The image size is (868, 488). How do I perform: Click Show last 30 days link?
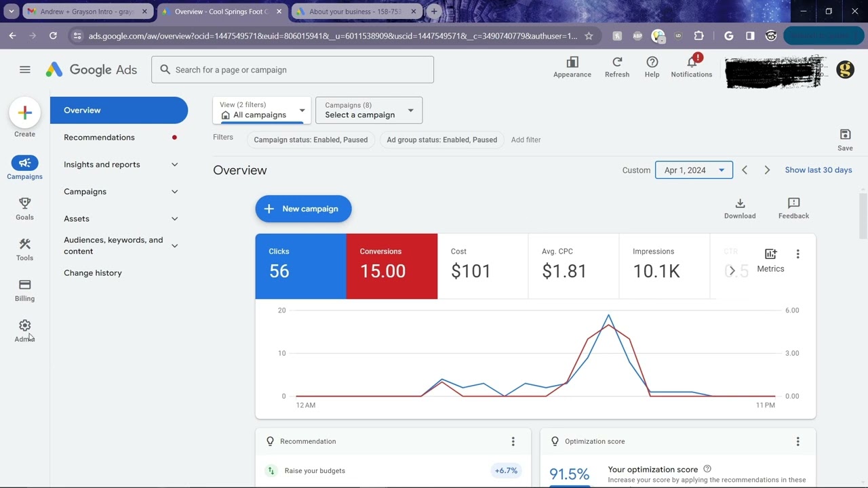point(818,170)
